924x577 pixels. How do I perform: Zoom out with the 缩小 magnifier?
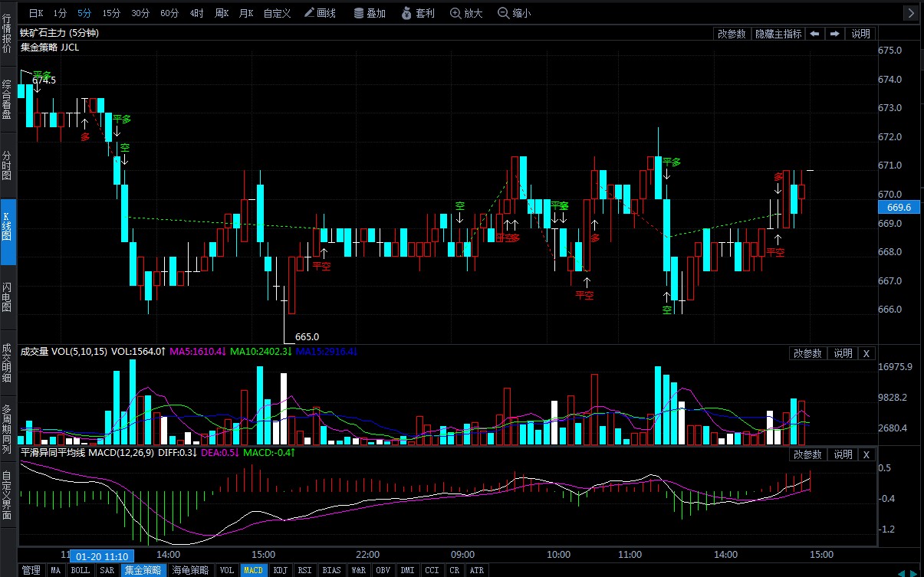coord(514,13)
